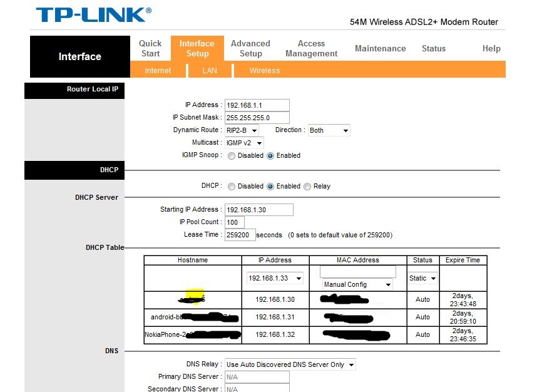Click the router IP Address field
This screenshot has height=392, width=542.
[x=257, y=105]
